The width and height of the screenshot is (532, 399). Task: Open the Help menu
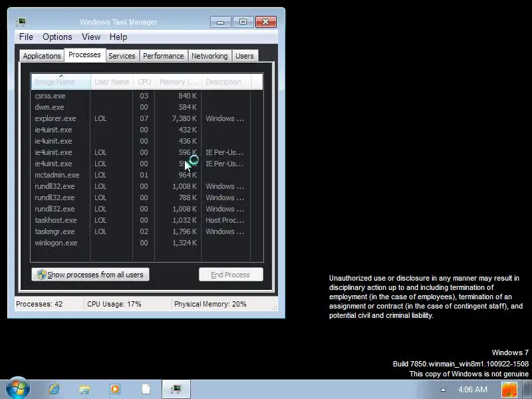[118, 37]
